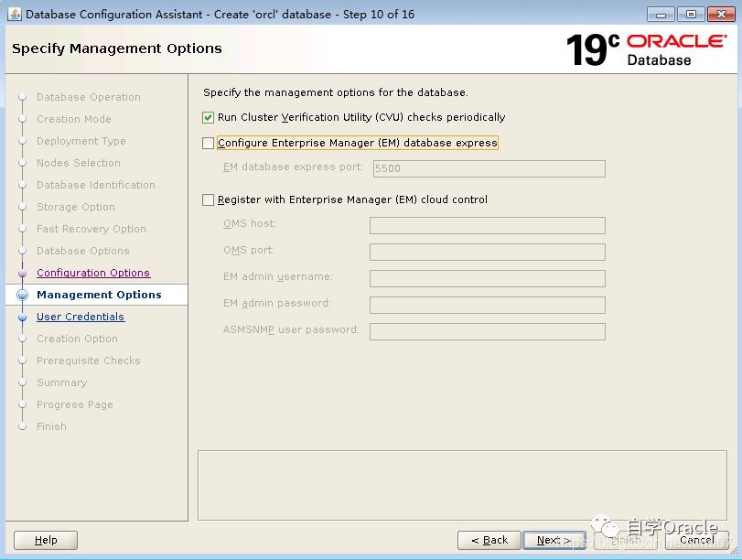Viewport: 742px width, 560px height.
Task: Click the Oracle 19c Database logo
Action: tap(648, 49)
